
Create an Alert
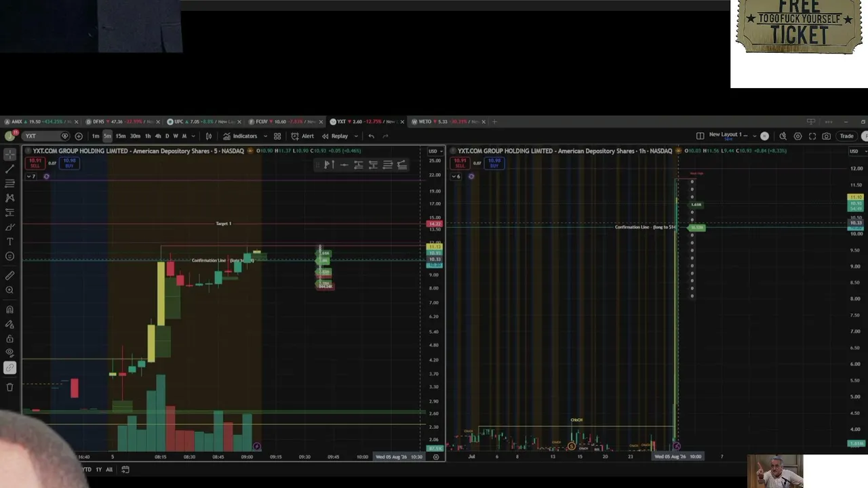(302, 136)
